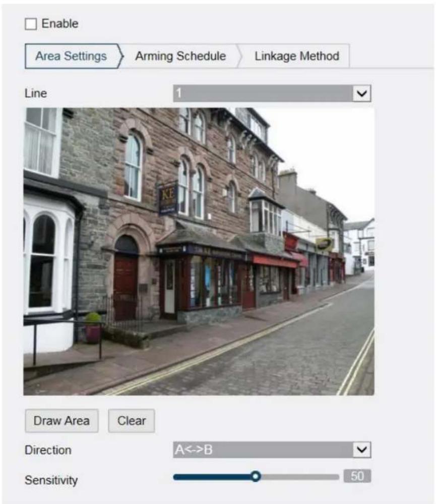This screenshot has height=504, width=436.
Task: Click the Direction label text
Action: coord(48,450)
